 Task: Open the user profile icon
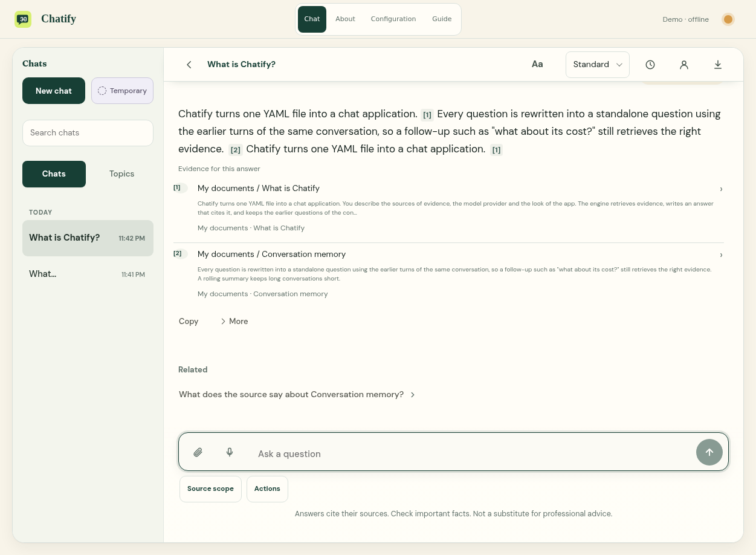(x=684, y=65)
